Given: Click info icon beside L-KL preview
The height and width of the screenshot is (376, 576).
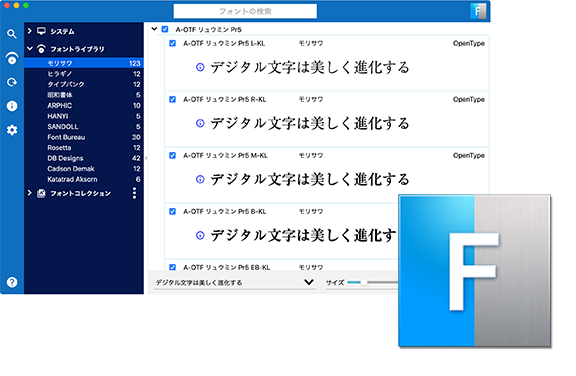Looking at the screenshot, I should (x=200, y=67).
